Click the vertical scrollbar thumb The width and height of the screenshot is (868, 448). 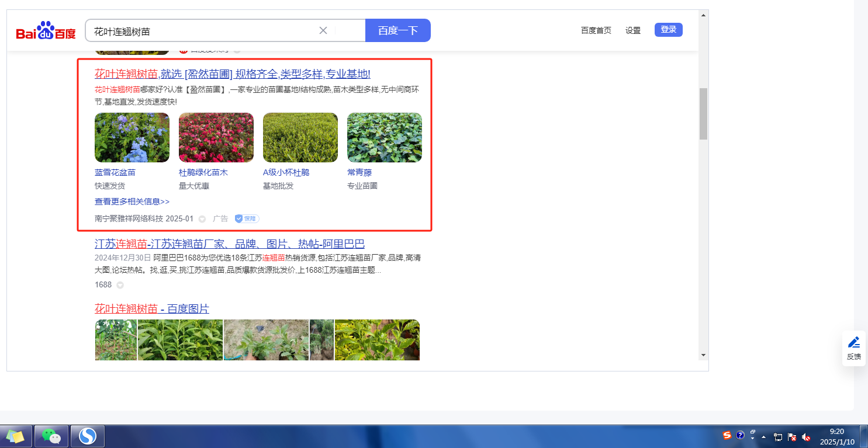coord(703,114)
